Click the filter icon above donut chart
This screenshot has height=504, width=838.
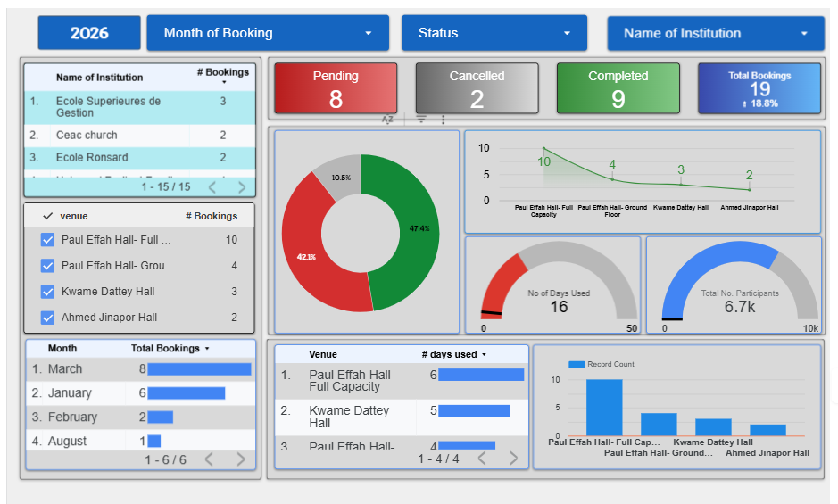coord(421,120)
